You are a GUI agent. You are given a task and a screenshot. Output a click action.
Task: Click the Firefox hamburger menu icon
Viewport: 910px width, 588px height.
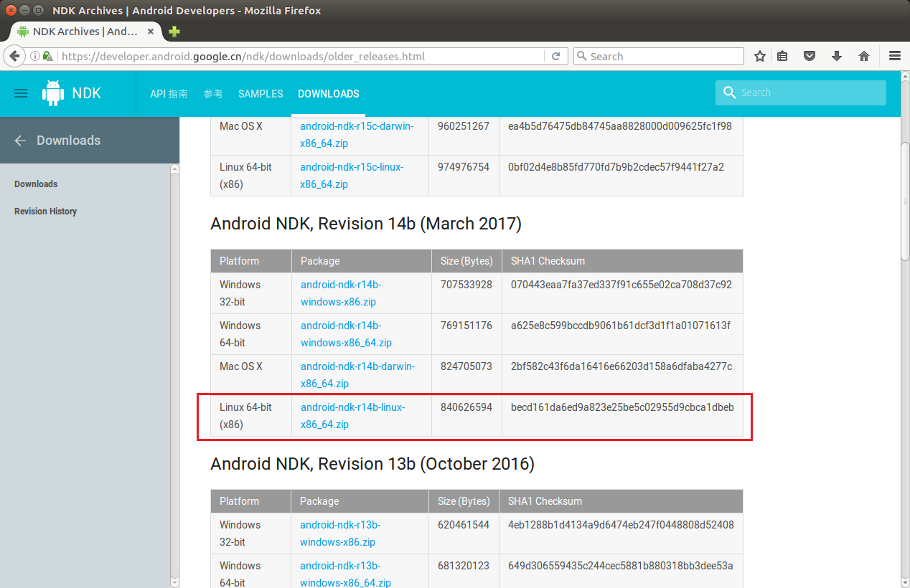pos(894,56)
